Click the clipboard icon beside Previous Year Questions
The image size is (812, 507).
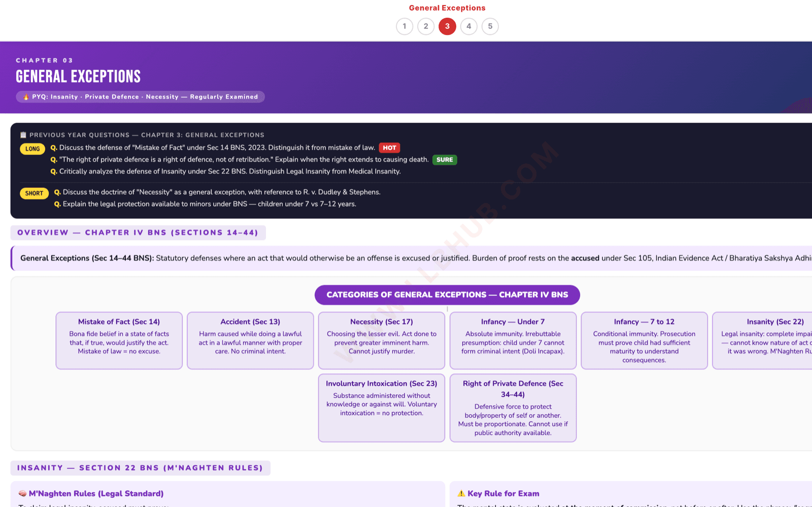(x=23, y=135)
